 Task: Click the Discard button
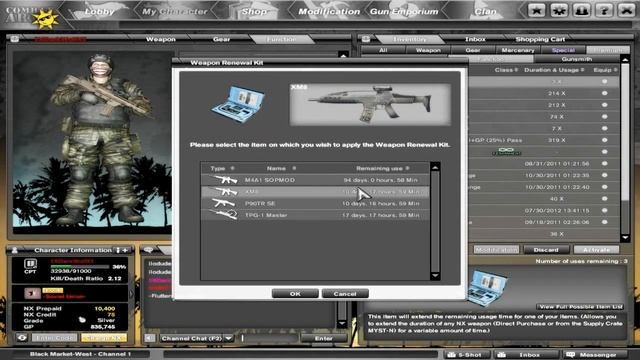point(546,249)
